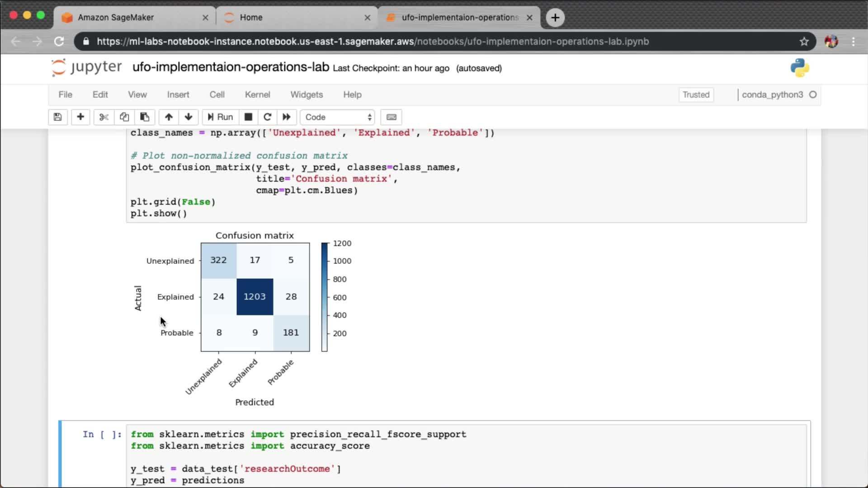This screenshot has width=868, height=488.
Task: Insert a cell below with the plus icon
Action: [x=80, y=117]
